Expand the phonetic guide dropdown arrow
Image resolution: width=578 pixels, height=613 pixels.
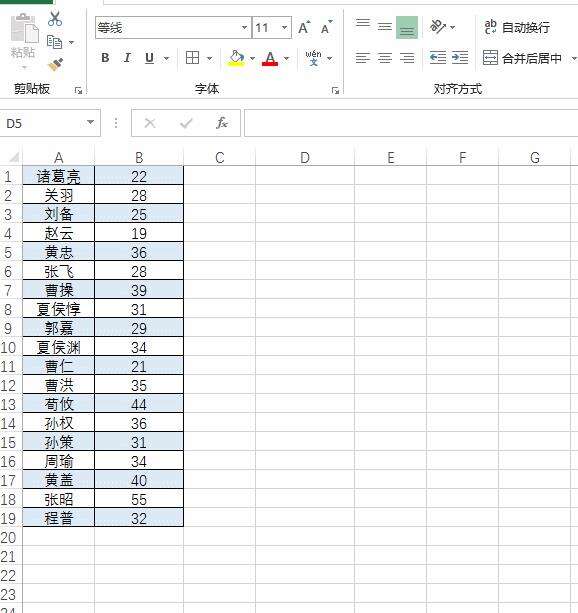(x=330, y=59)
